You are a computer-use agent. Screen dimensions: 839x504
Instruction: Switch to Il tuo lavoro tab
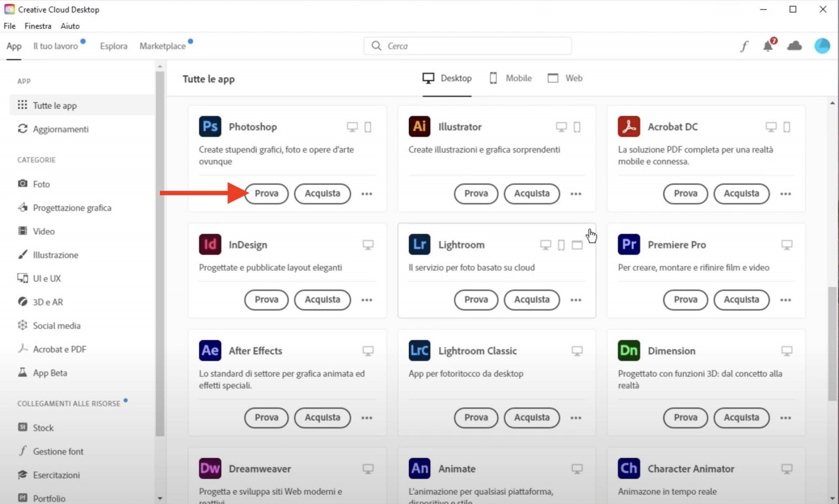[x=56, y=46]
